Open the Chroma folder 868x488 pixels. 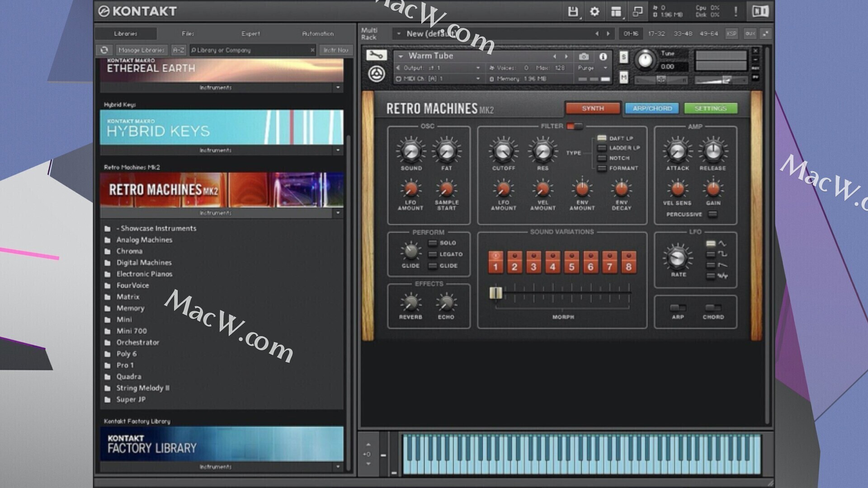tap(129, 251)
